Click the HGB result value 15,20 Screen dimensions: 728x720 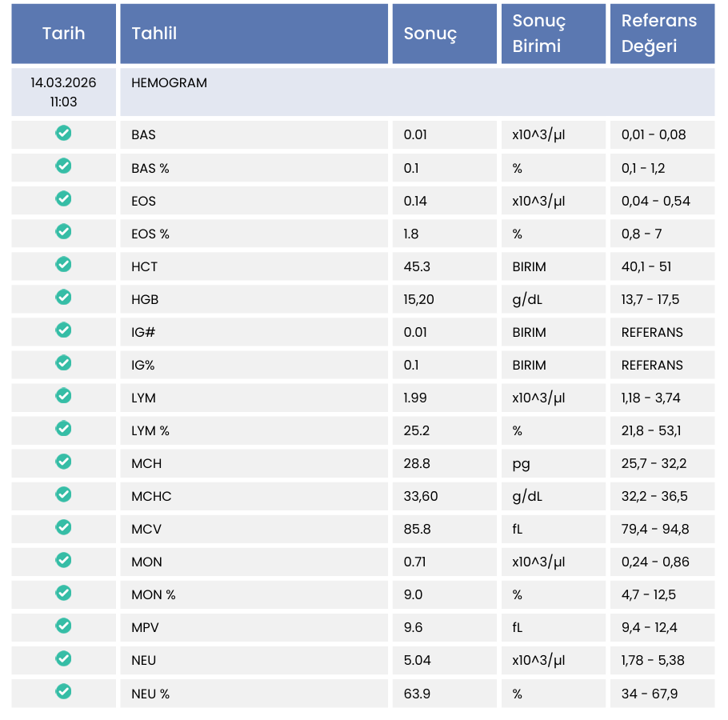[x=419, y=300]
